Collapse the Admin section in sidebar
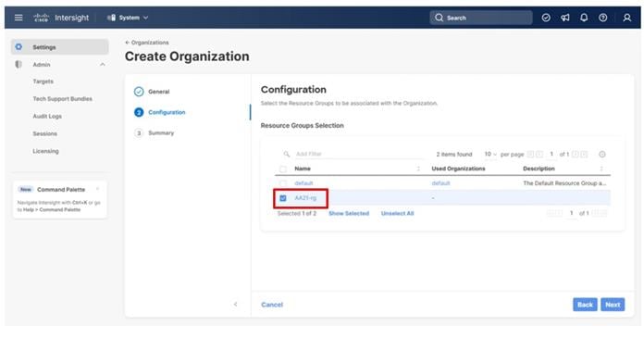This screenshot has height=338, width=644. [103, 65]
